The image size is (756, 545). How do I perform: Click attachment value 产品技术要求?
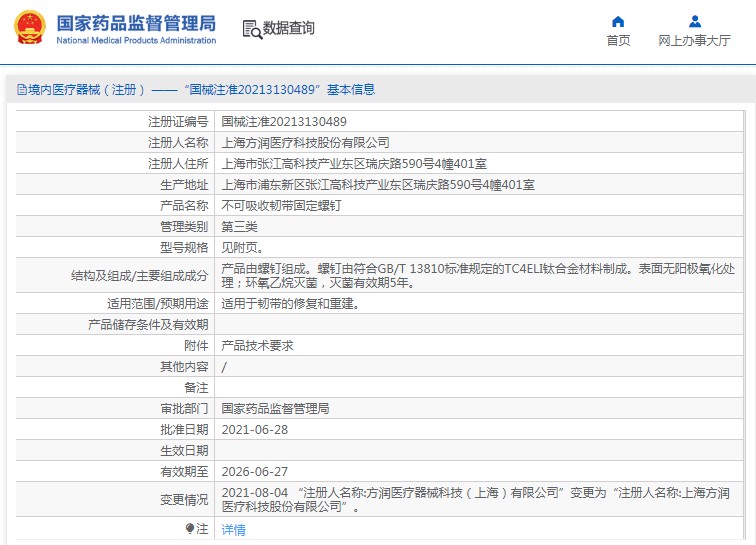click(x=257, y=346)
